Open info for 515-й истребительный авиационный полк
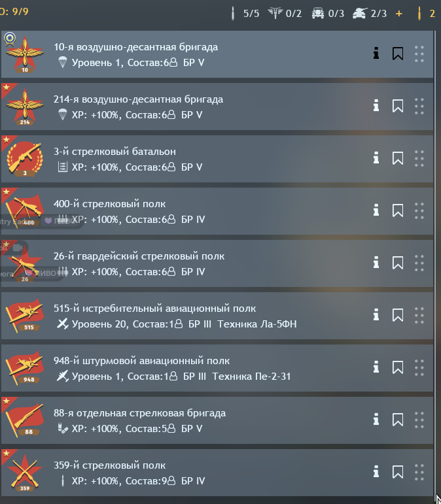 (x=376, y=315)
